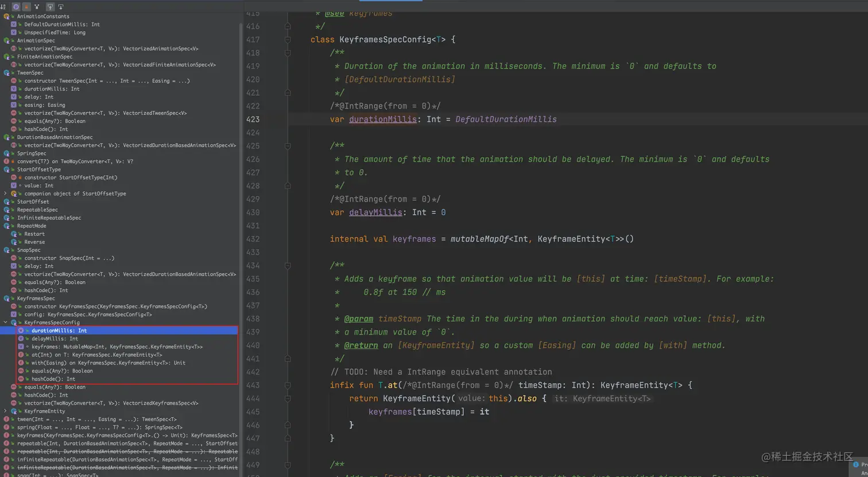The image size is (868, 477).
Task: Click line number 443 in gutter
Action: [253, 385]
